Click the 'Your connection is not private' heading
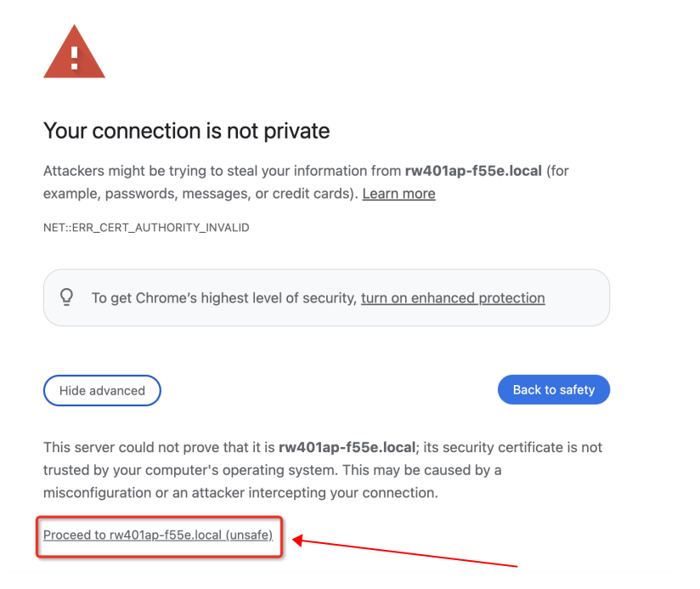Screen dimensions: 700x589 [x=186, y=131]
